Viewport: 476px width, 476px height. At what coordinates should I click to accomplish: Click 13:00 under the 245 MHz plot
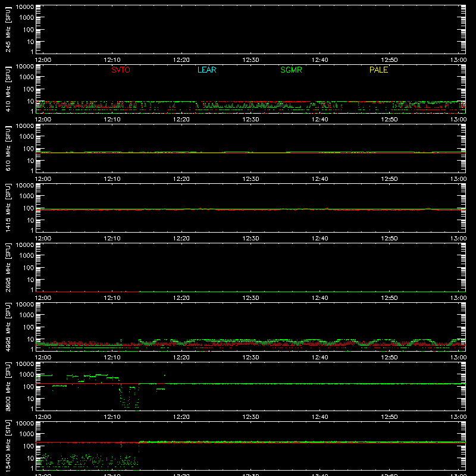(x=458, y=60)
